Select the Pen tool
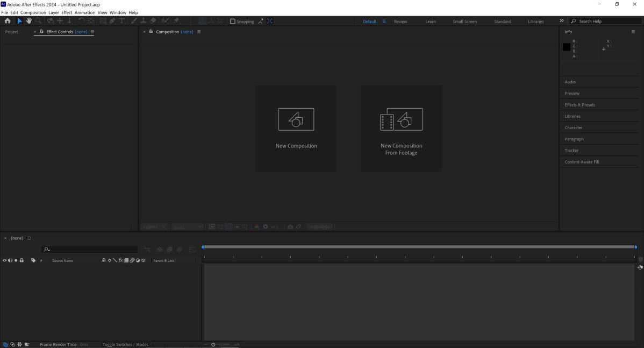 pos(112,21)
